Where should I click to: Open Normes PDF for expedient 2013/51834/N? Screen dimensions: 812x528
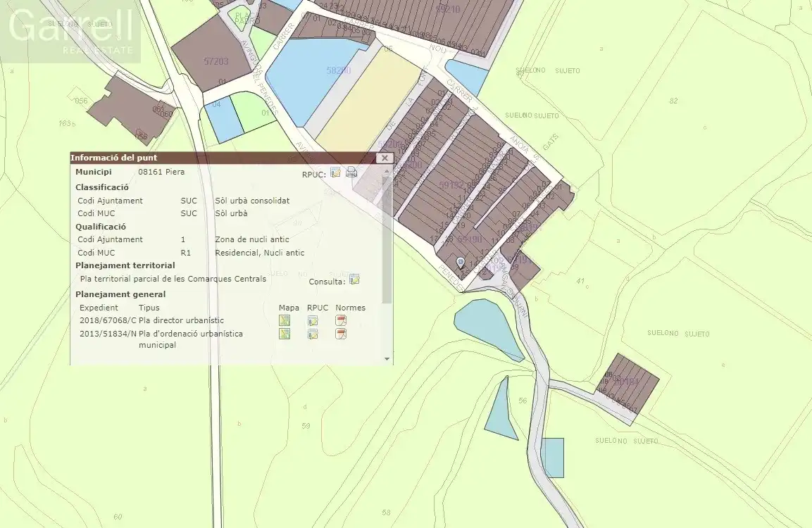pos(341,334)
